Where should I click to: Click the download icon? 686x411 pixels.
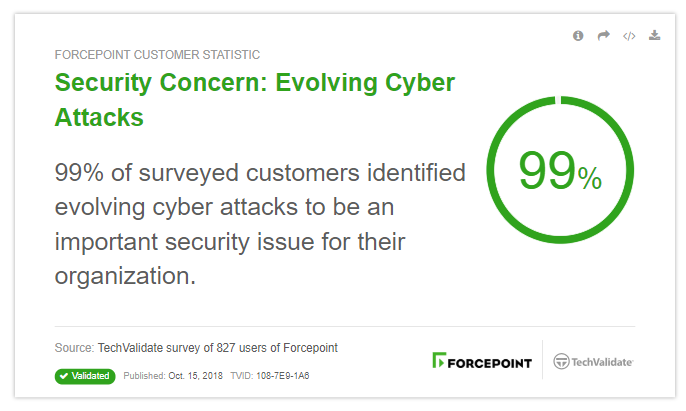tap(654, 35)
